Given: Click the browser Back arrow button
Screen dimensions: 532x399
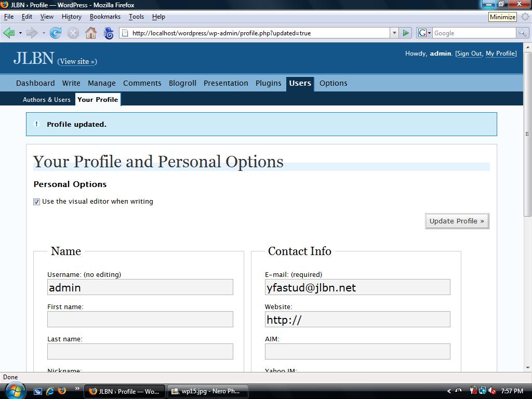Looking at the screenshot, I should pos(9,33).
